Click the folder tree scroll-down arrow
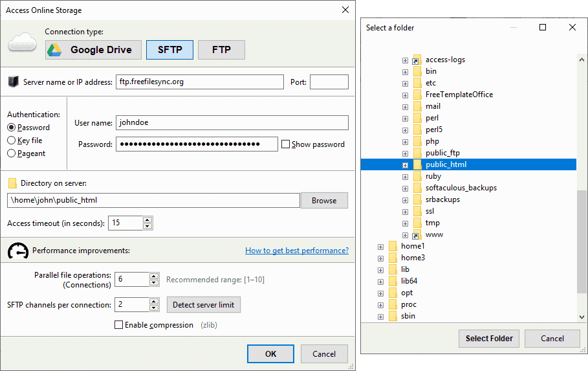588x371 pixels. [582, 317]
